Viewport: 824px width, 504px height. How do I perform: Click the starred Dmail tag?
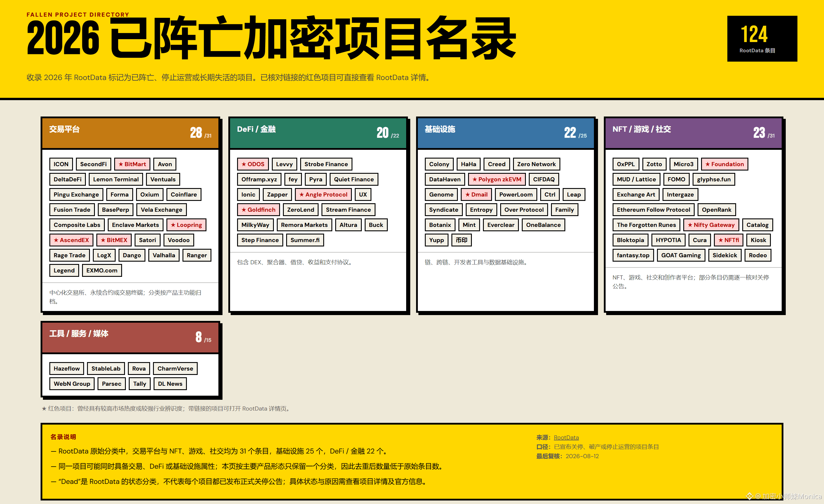click(x=476, y=195)
